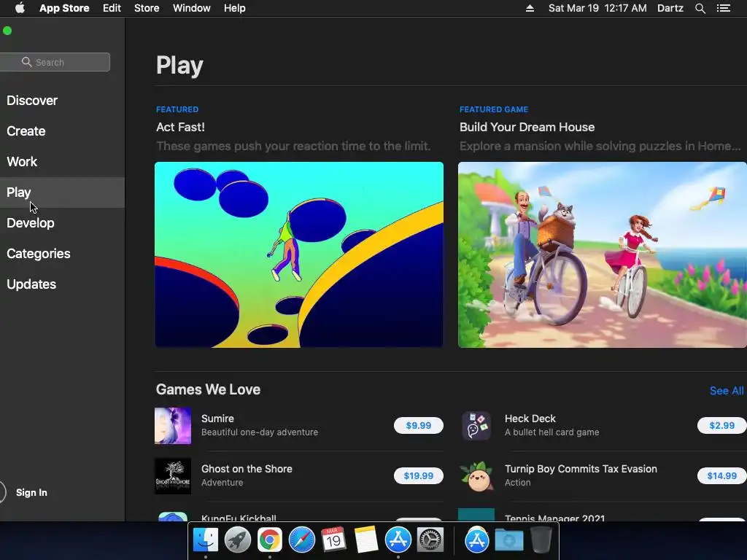
Task: Click the Sumire game title
Action: pos(217,419)
